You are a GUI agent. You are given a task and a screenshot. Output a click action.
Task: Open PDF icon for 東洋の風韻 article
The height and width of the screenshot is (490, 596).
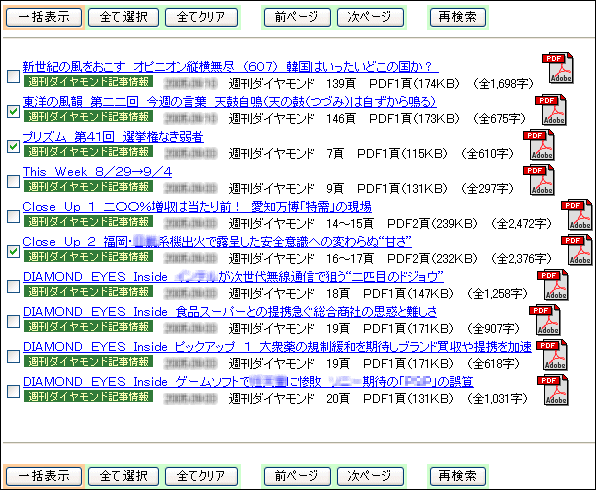[x=551, y=110]
